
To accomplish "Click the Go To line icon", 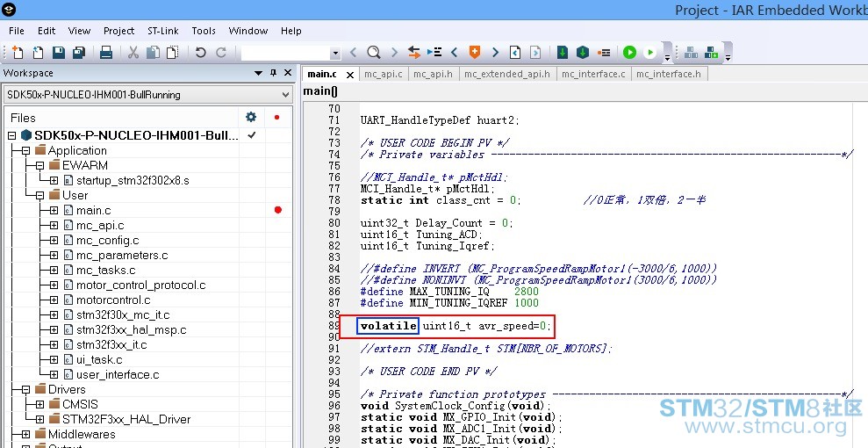I will (x=434, y=53).
